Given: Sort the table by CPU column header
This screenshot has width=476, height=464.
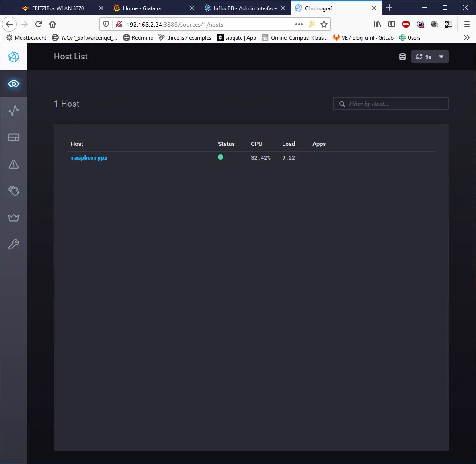Looking at the screenshot, I should click(x=257, y=144).
